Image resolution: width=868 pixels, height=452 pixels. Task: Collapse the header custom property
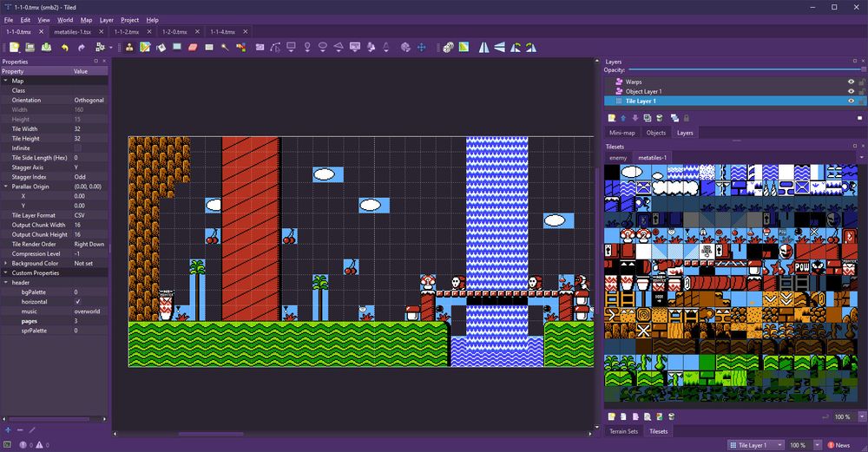point(5,283)
